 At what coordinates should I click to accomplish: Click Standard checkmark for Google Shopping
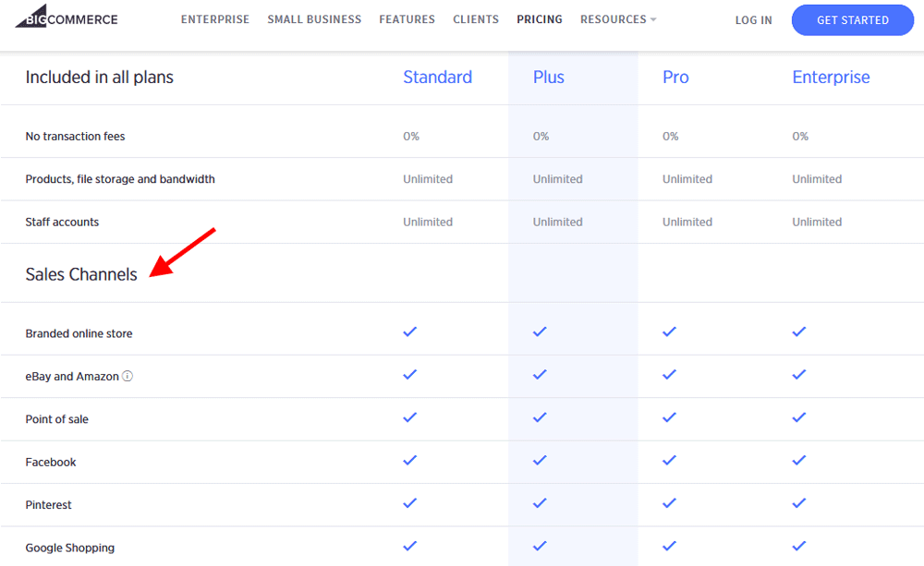tap(410, 546)
